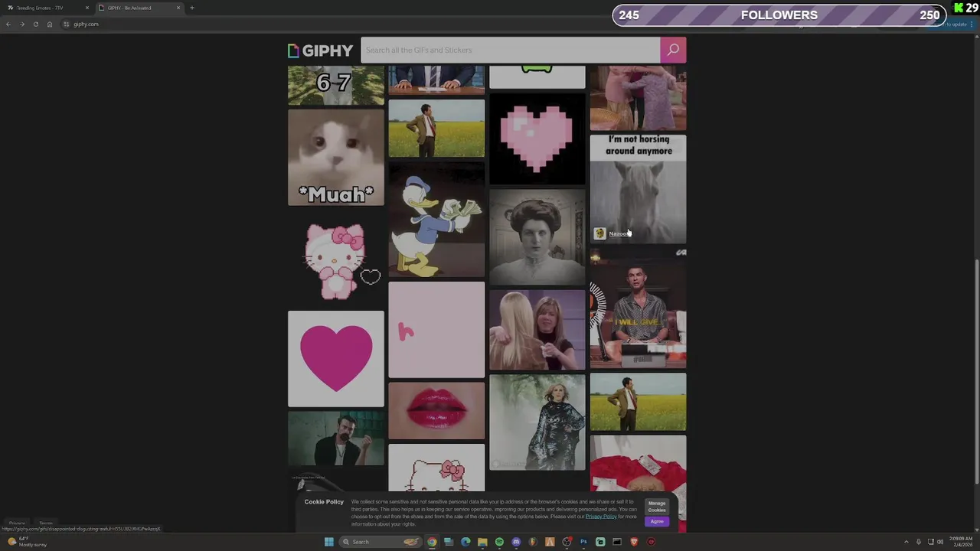Screen dimensions: 980x551
Task: Click the microphone tray icon
Action: (x=919, y=542)
